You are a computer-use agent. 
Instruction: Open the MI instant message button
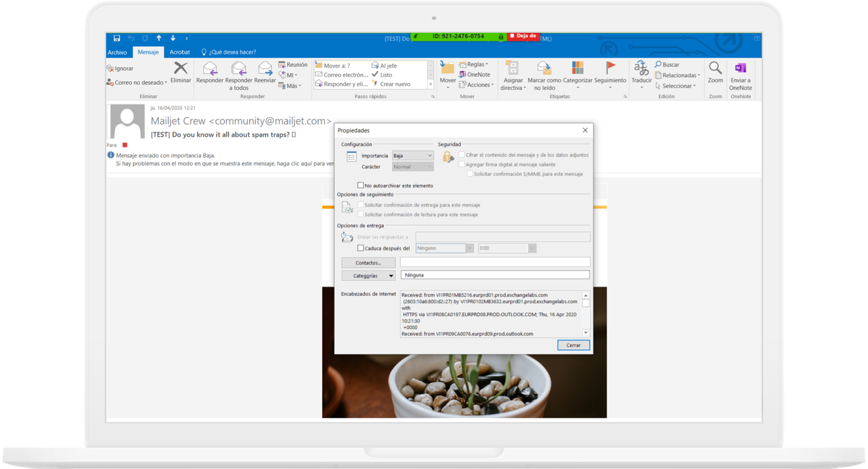[288, 75]
